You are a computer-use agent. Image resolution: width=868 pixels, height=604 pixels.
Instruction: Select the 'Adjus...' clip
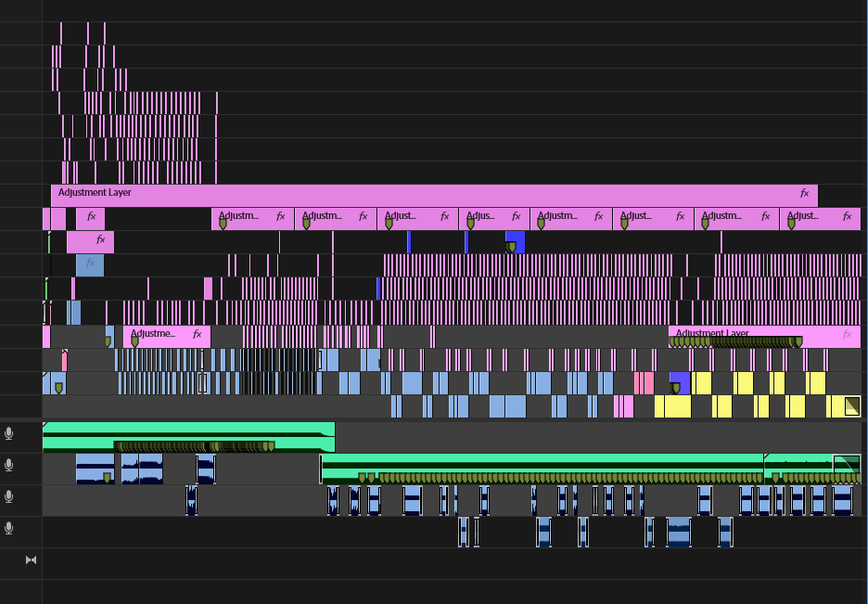click(x=493, y=219)
